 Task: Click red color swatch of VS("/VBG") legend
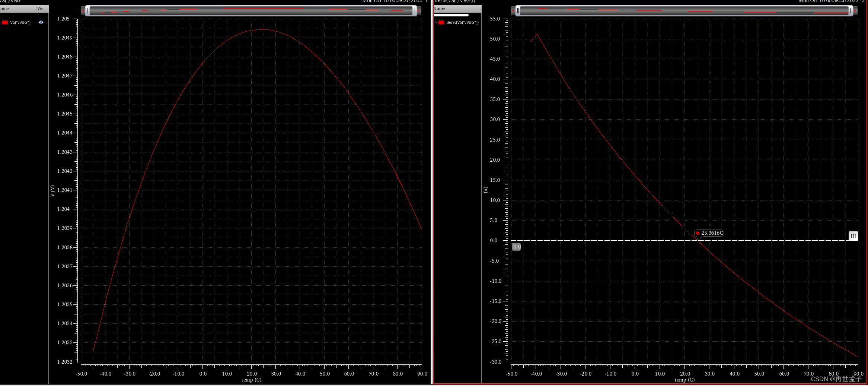click(5, 22)
